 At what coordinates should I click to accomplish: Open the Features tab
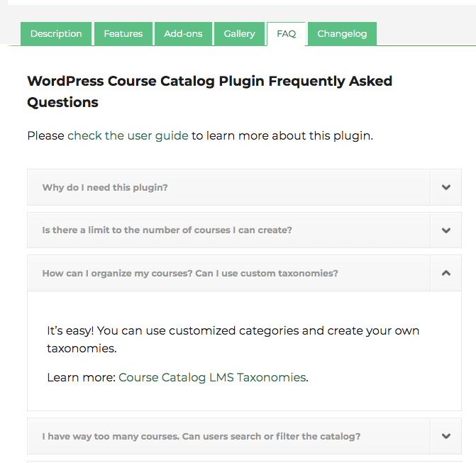(123, 34)
